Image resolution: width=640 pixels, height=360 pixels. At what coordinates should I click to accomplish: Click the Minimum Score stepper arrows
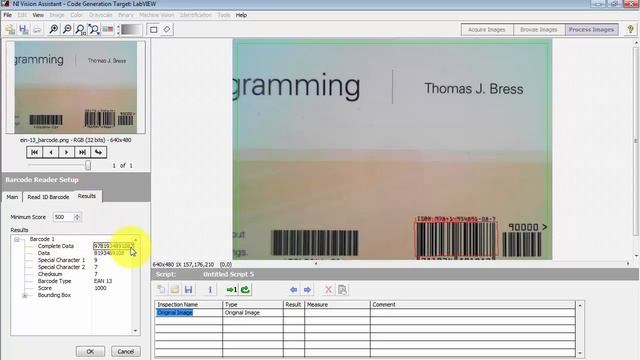click(x=77, y=217)
